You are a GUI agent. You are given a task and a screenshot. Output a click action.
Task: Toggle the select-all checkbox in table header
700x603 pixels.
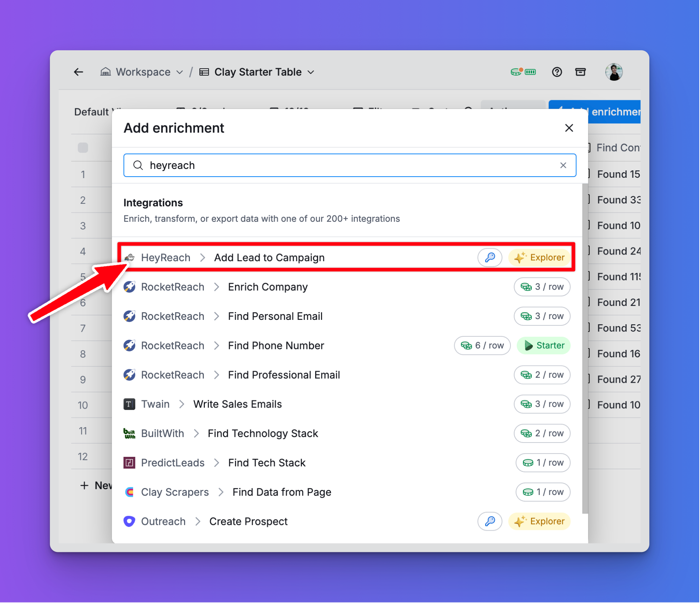click(x=83, y=148)
